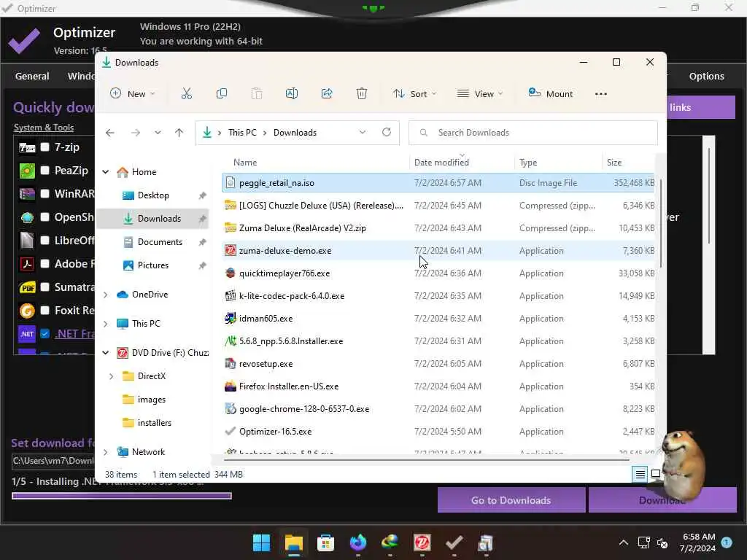
Task: Click the Rename icon in Explorer toolbar
Action: click(x=292, y=94)
